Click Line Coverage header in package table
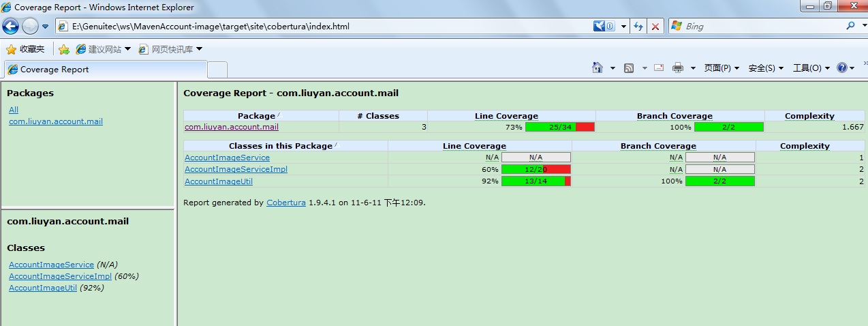The image size is (868, 326). (512, 116)
